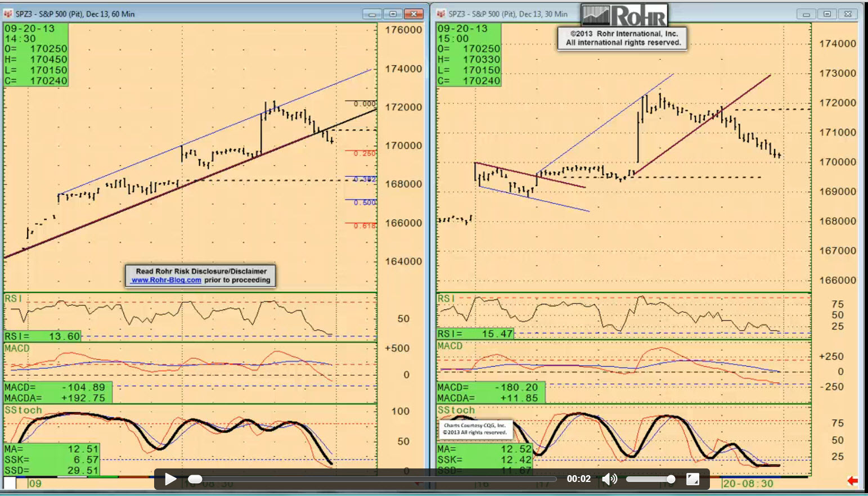Click the volume slider knob
This screenshot has height=496, width=868.
[671, 479]
